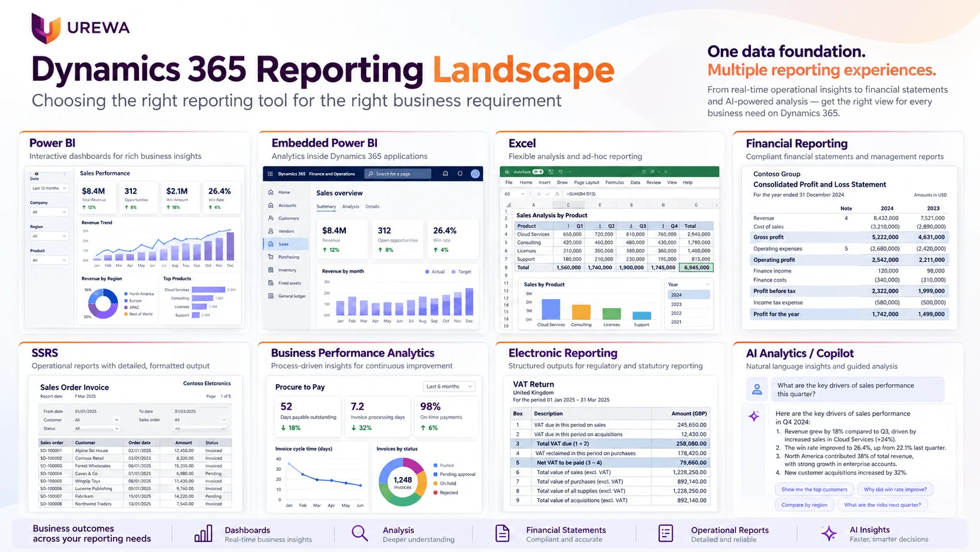Click the Excel save icon in title bar

click(550, 172)
